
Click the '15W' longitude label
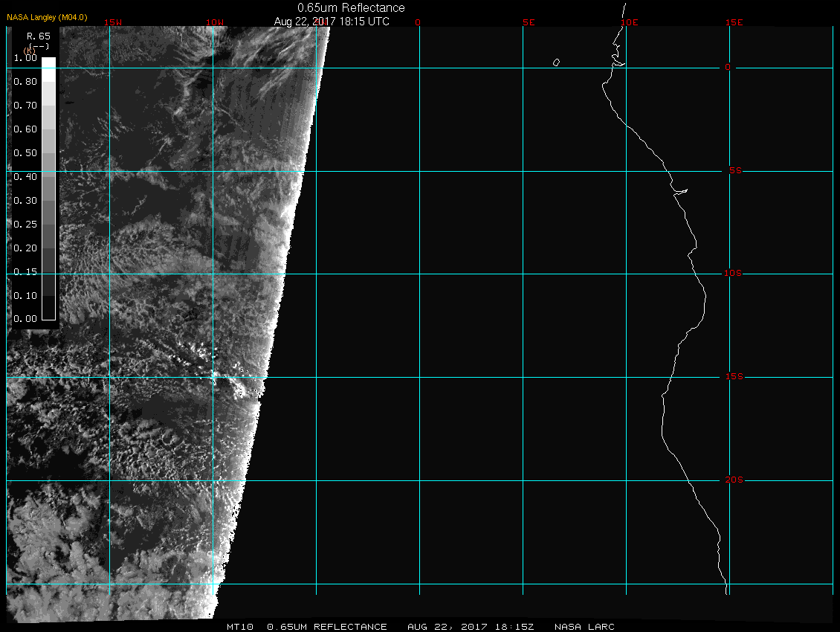tap(113, 22)
